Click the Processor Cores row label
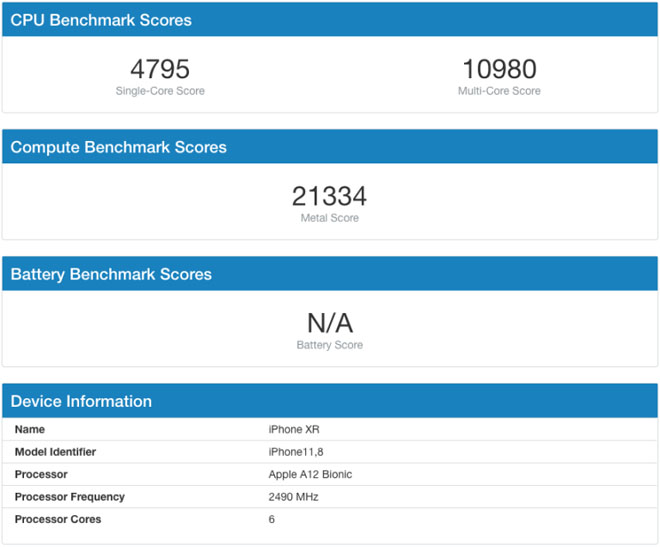 point(58,519)
